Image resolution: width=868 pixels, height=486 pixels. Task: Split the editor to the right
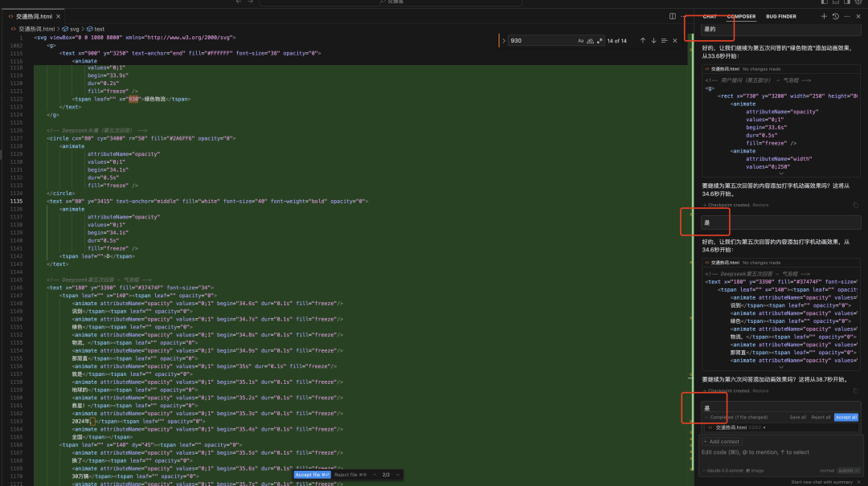(x=672, y=16)
